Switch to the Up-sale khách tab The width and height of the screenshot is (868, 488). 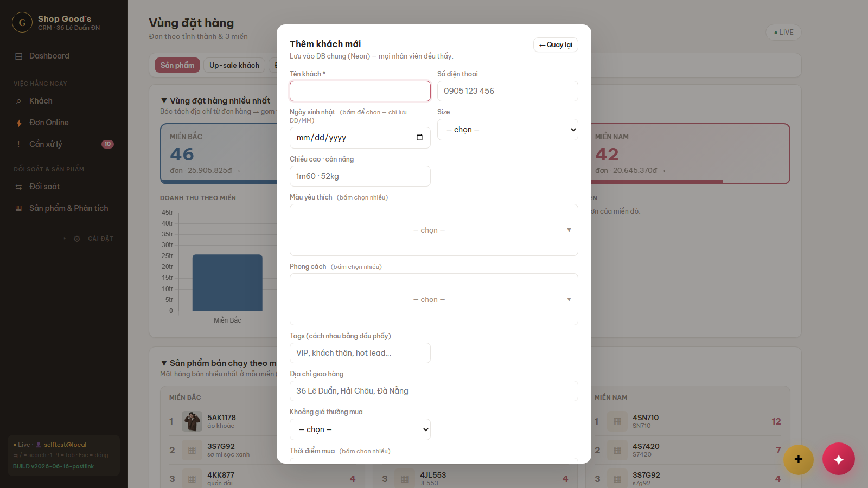[x=234, y=65]
